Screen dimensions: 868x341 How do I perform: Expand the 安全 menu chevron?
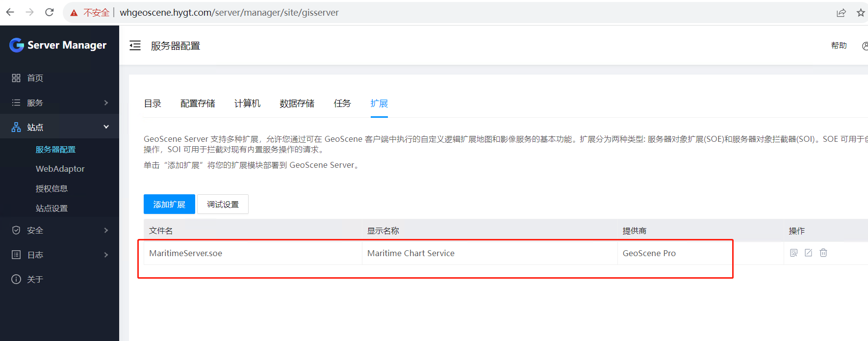coord(106,230)
